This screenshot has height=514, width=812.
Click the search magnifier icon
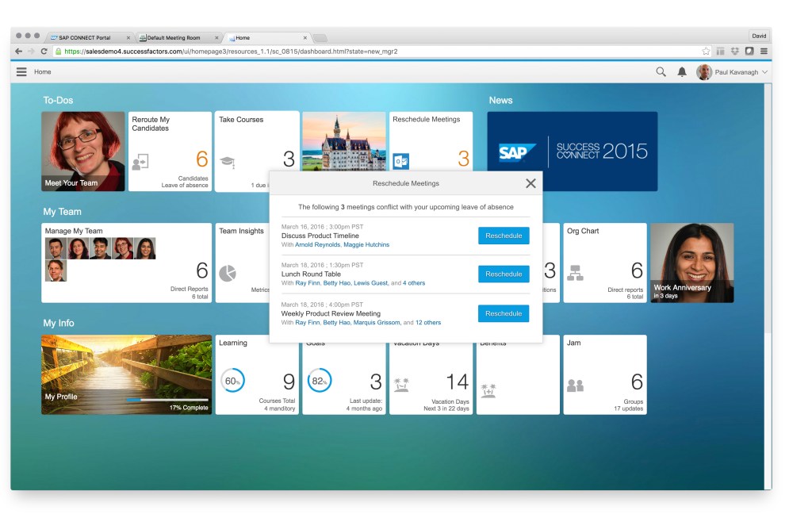coord(661,72)
